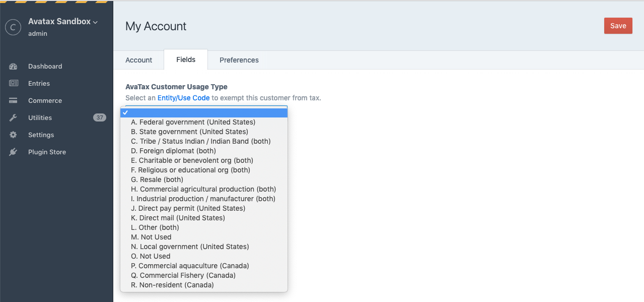Viewport: 644px width, 302px height.
Task: Select the blank checked dropdown option
Action: tap(204, 112)
